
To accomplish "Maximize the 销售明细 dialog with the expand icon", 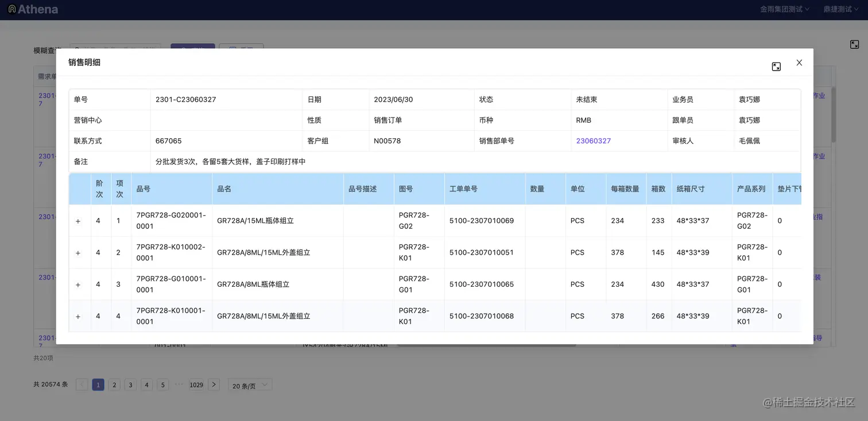I will (x=776, y=67).
